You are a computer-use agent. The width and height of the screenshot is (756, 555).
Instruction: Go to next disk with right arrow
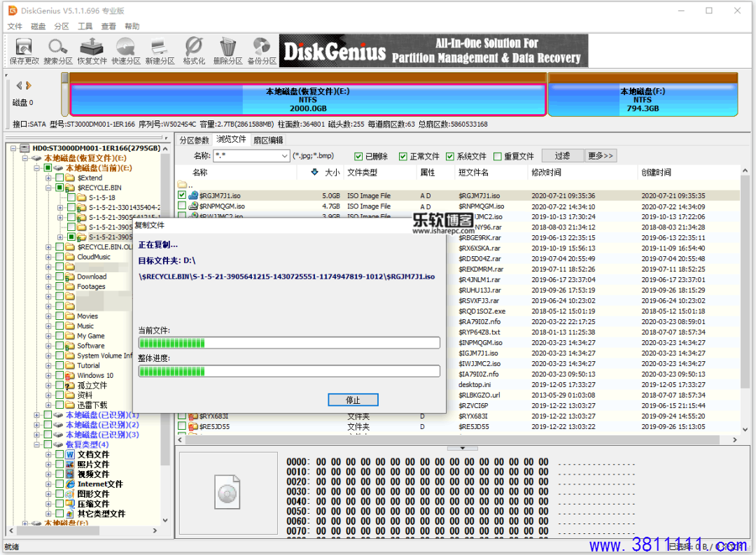tap(29, 85)
